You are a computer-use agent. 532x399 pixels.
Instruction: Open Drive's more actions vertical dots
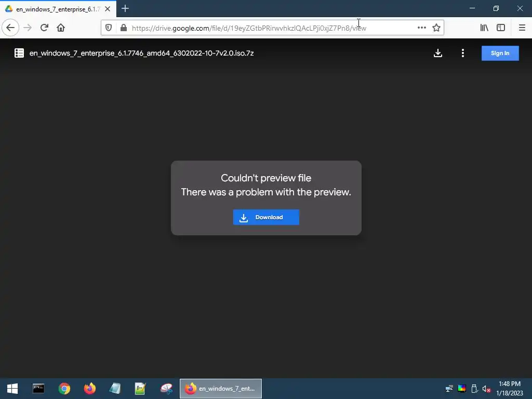tap(463, 53)
